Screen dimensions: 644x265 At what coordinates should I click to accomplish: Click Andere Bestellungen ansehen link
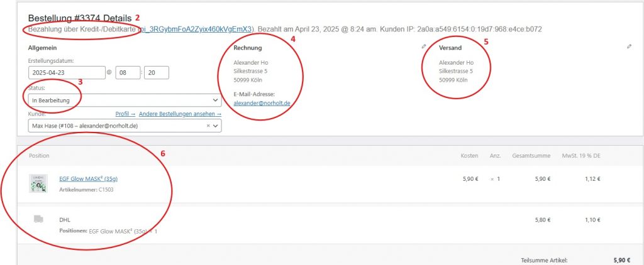click(180, 114)
